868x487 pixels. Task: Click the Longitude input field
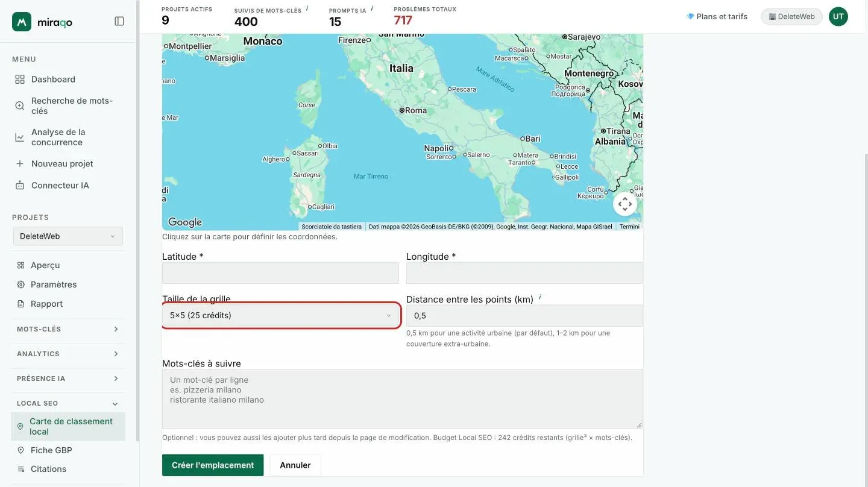(524, 272)
